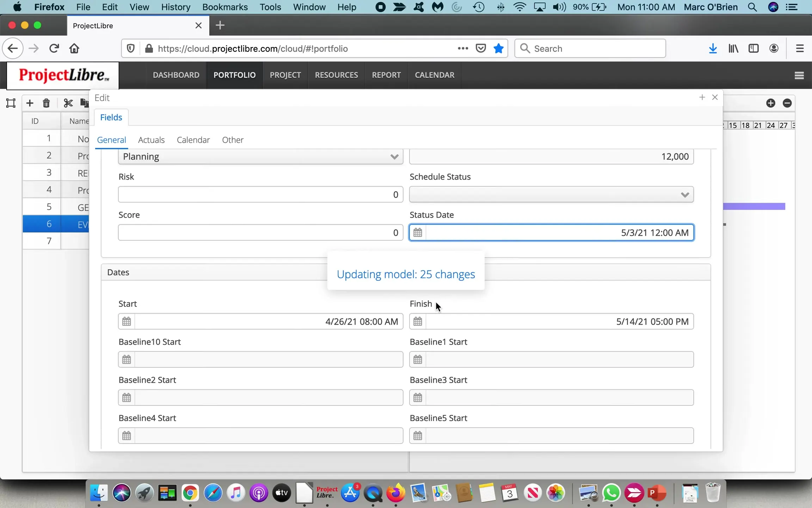This screenshot has width=812, height=508.
Task: Open the ProjectLibre hamburger menu on right
Action: [x=799, y=75]
